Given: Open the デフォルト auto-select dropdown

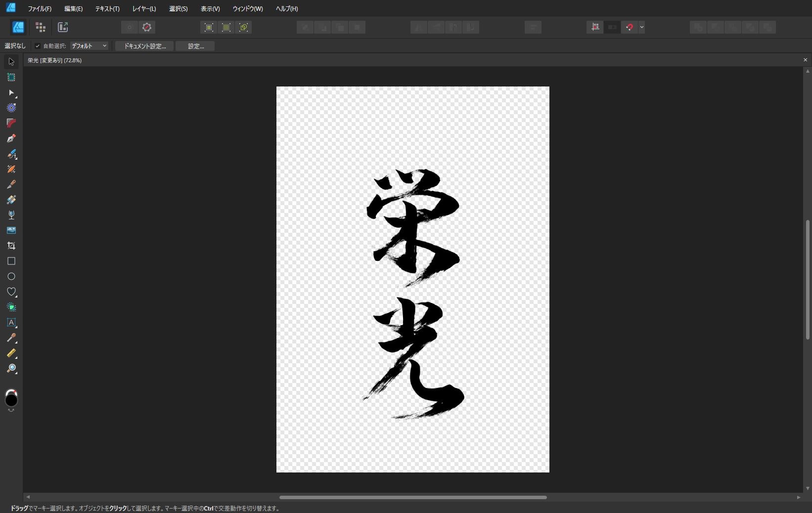Looking at the screenshot, I should (89, 46).
